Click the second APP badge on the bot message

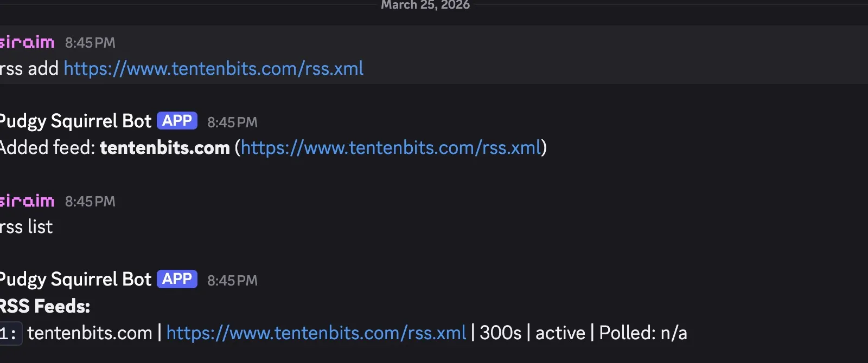[x=176, y=279]
